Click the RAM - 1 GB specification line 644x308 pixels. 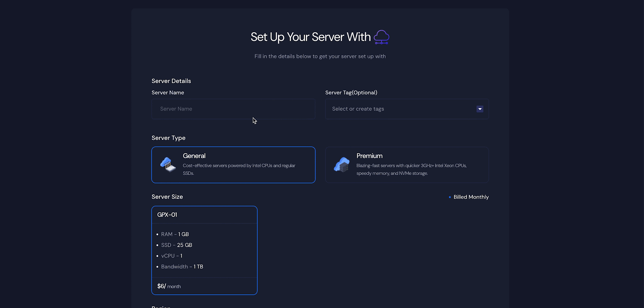(x=175, y=234)
